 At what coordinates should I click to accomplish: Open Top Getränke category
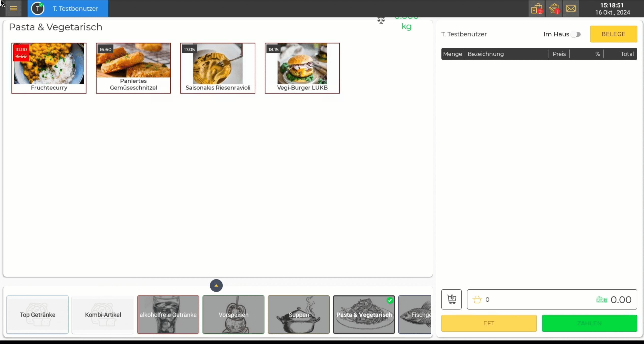pyautogui.click(x=37, y=314)
